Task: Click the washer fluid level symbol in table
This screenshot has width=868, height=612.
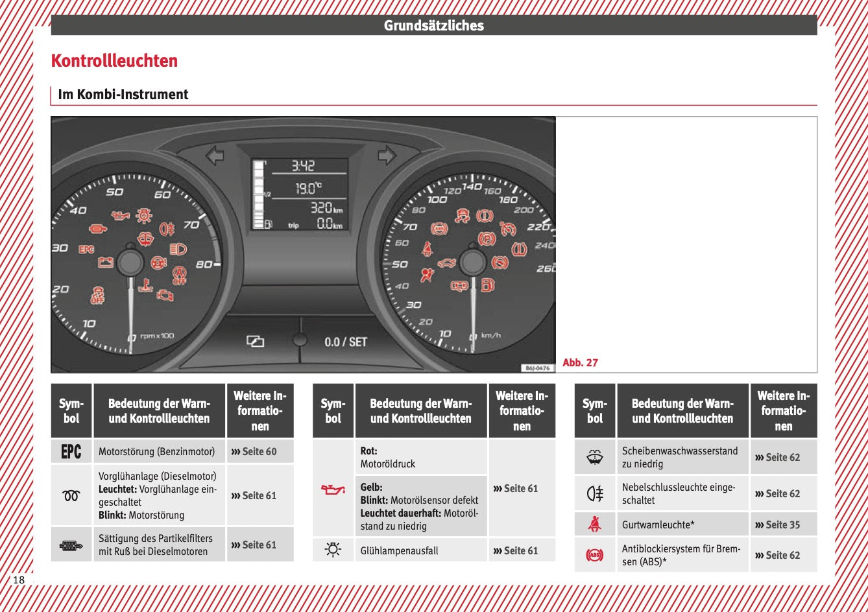Action: (595, 458)
